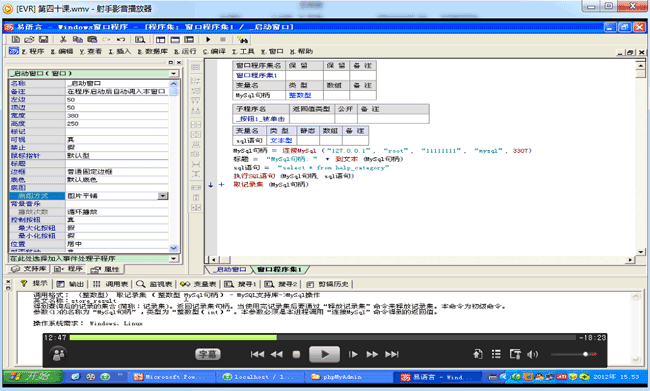The height and width of the screenshot is (391, 650).
Task: Open the 运行 menu
Action: point(185,51)
